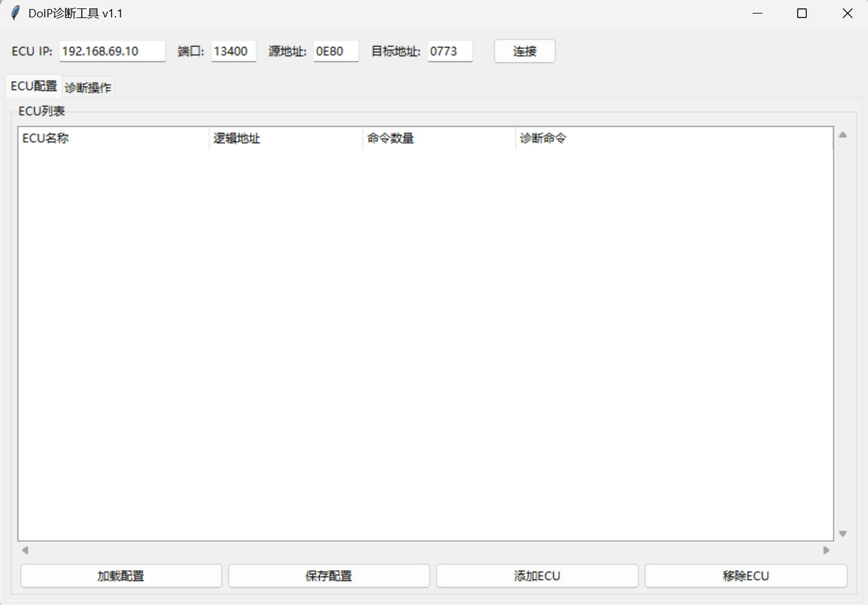Click the 诊断命令 column header
The height and width of the screenshot is (605, 868).
tap(543, 138)
